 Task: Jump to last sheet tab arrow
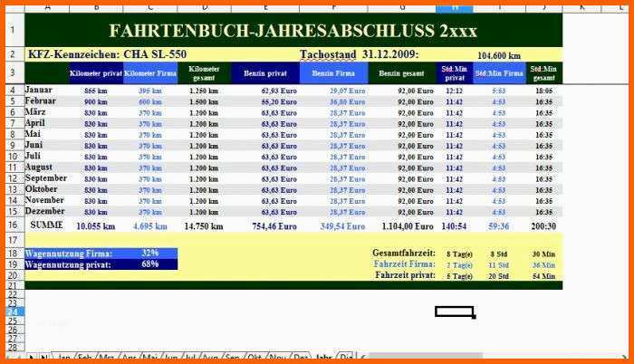click(43, 357)
